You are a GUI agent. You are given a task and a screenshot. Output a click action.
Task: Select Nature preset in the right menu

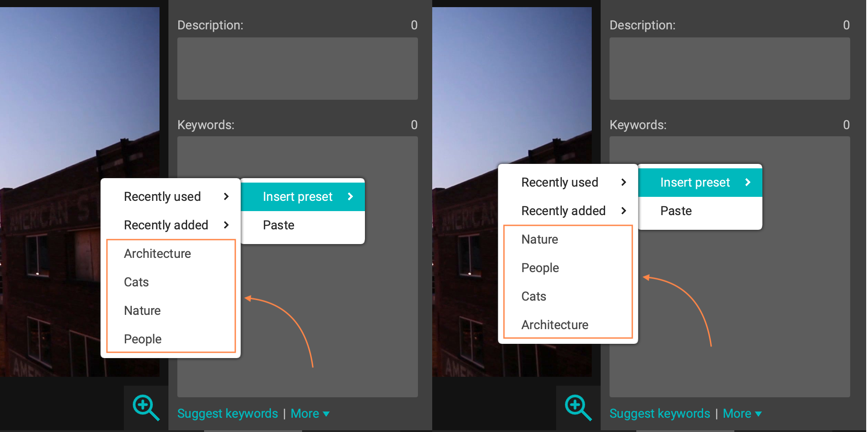[x=540, y=239]
